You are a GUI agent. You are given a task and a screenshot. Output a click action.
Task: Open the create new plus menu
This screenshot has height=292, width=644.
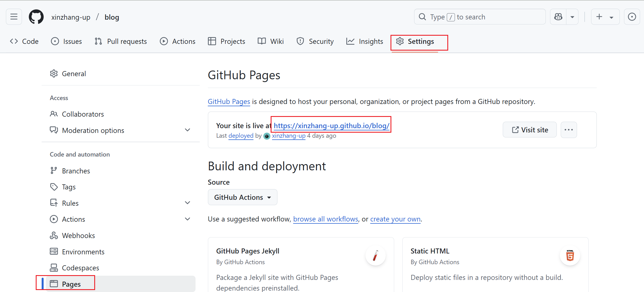click(x=605, y=17)
